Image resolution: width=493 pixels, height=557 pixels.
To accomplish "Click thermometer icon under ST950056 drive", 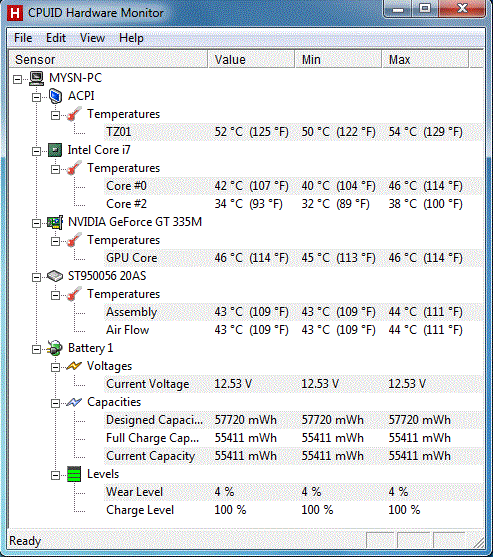I will point(74,294).
